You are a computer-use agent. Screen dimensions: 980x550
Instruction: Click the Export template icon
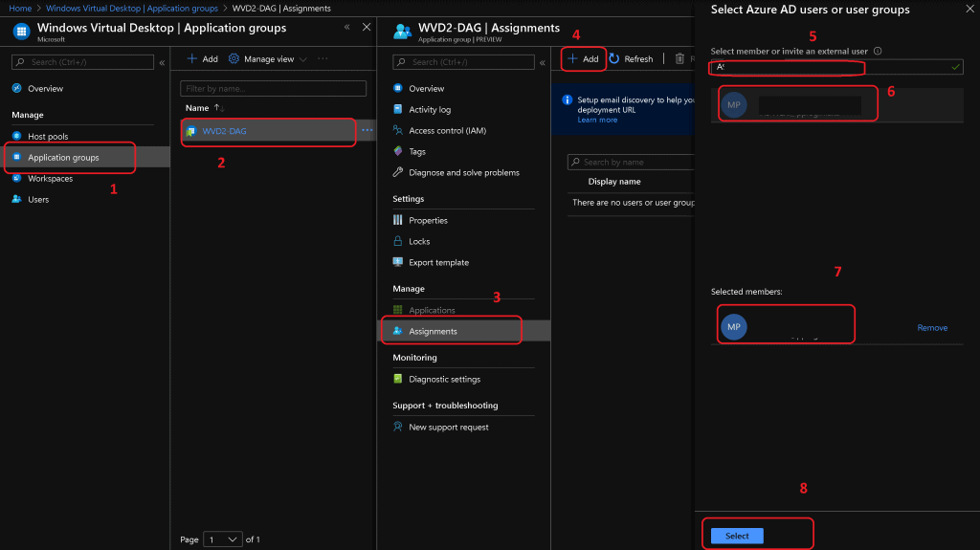pos(397,262)
